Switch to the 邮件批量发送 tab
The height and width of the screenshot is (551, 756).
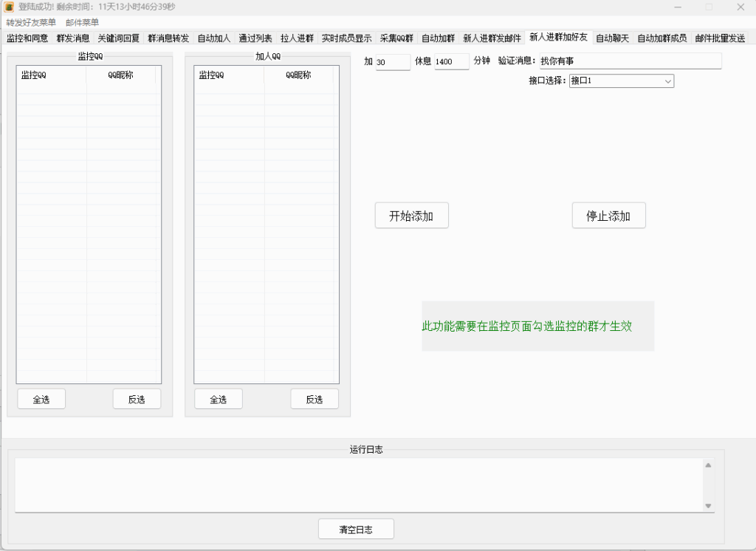(x=721, y=38)
